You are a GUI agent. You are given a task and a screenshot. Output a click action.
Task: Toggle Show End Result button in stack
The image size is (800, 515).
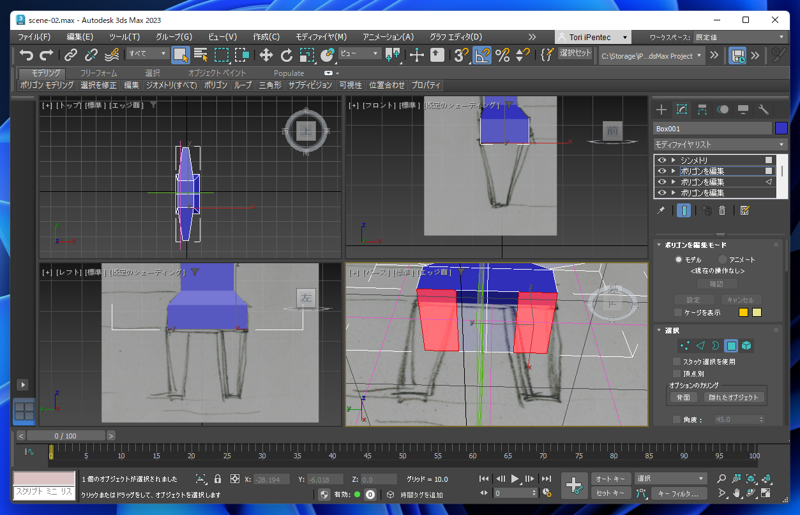[x=684, y=210]
